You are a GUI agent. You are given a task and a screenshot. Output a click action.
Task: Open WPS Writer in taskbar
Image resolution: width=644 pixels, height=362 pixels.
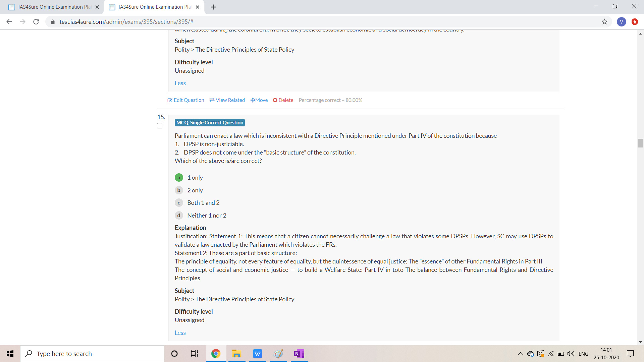(257, 354)
